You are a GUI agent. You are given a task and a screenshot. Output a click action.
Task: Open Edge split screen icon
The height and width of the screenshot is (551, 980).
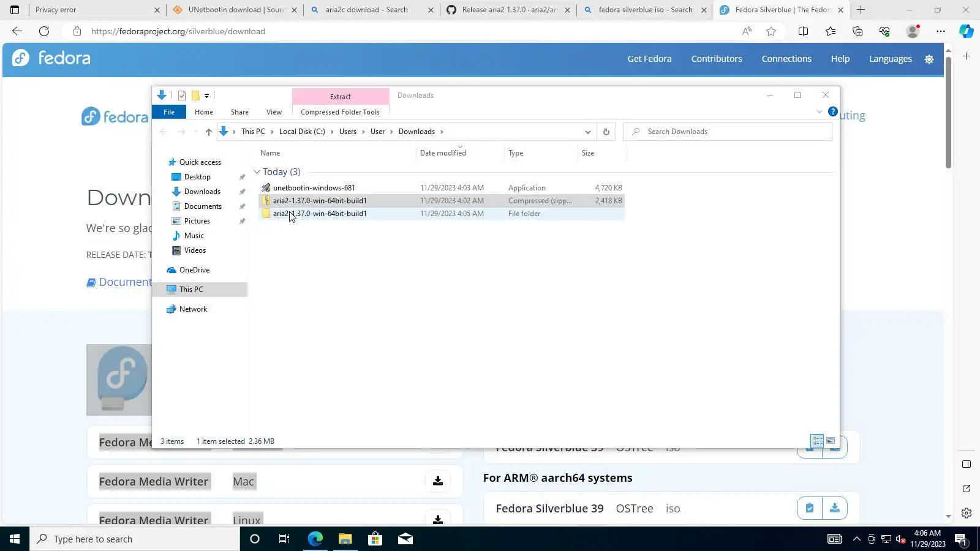[803, 31]
